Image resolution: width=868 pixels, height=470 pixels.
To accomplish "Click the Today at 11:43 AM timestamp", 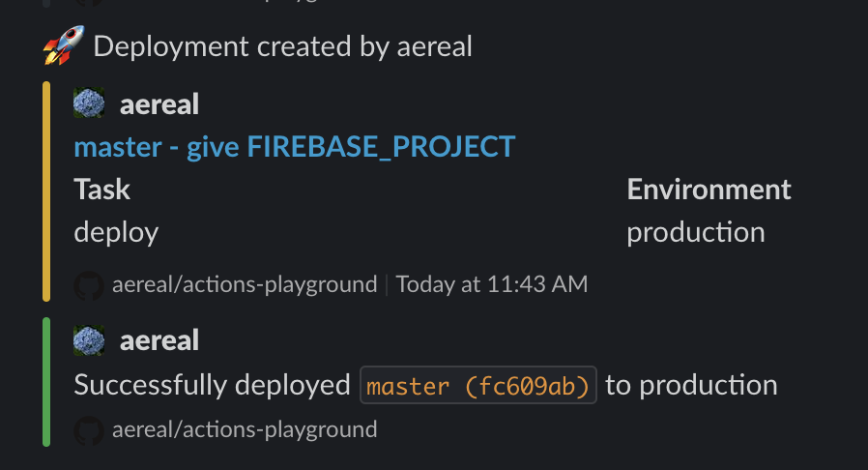I will (491, 285).
